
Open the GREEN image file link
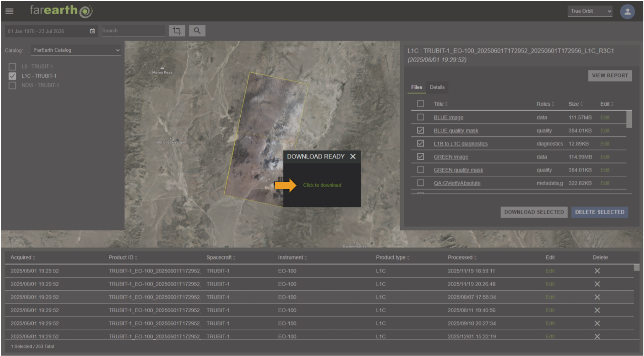click(451, 157)
